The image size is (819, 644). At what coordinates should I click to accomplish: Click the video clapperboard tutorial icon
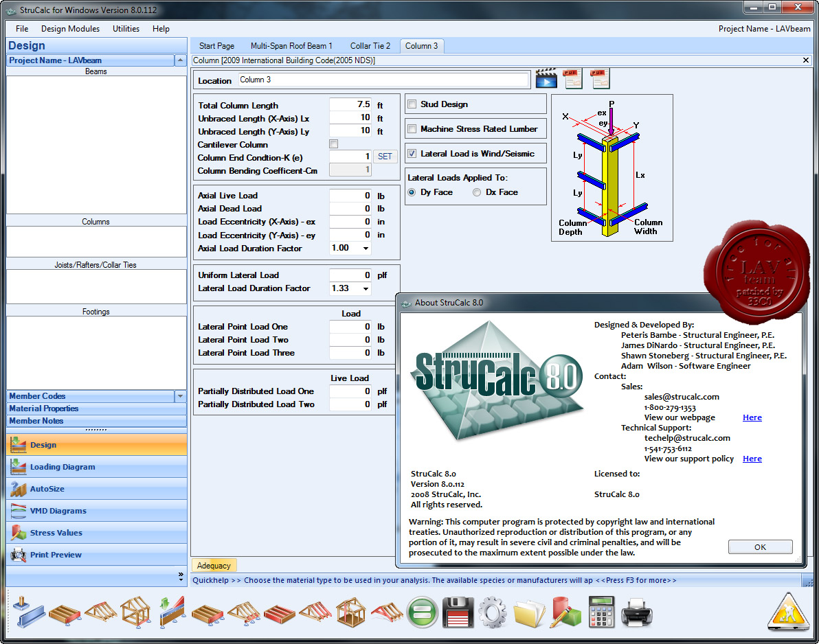pyautogui.click(x=546, y=78)
